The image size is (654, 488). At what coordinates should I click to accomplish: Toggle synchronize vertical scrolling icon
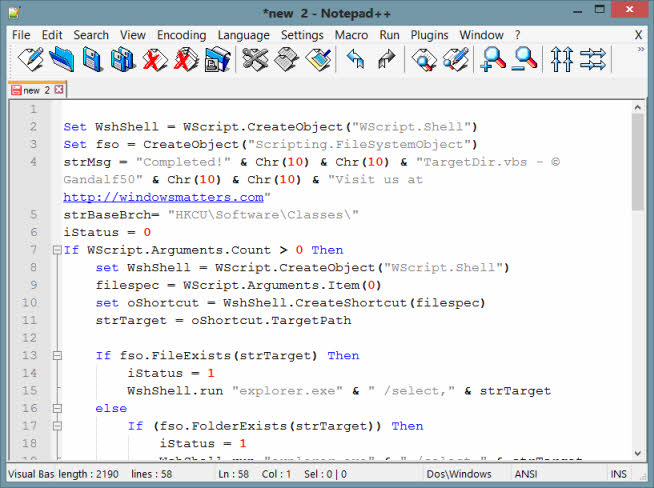pyautogui.click(x=561, y=59)
